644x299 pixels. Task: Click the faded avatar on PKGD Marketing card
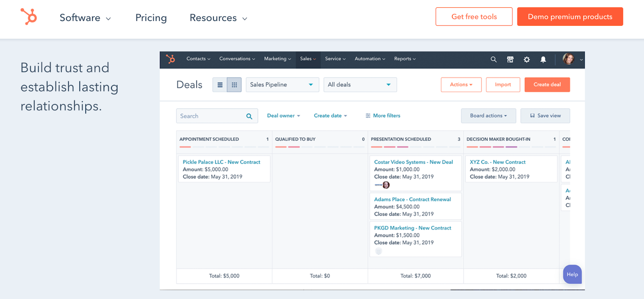click(x=378, y=251)
